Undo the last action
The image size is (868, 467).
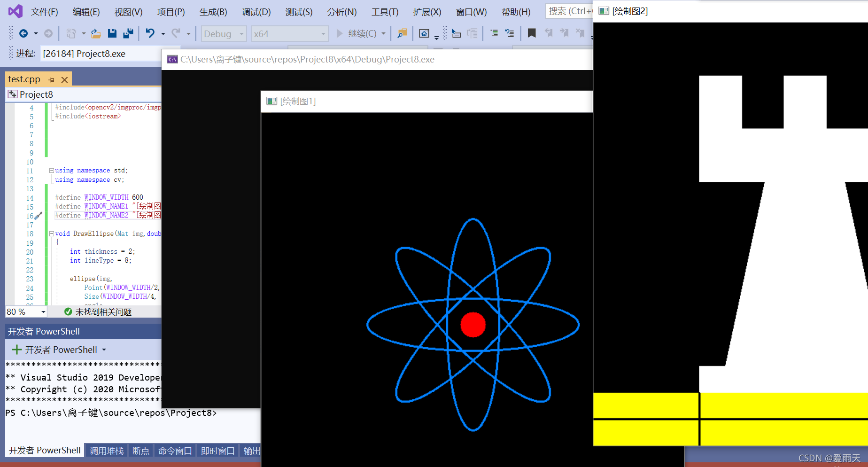click(150, 33)
